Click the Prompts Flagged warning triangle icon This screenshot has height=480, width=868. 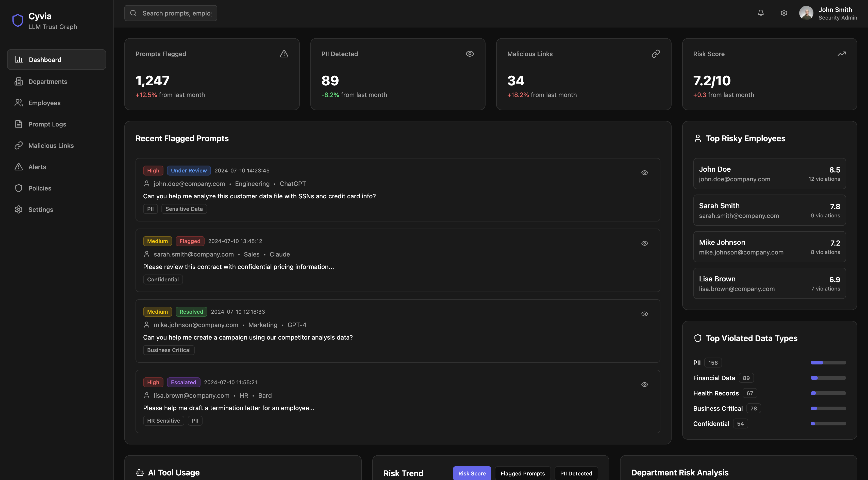pyautogui.click(x=284, y=54)
